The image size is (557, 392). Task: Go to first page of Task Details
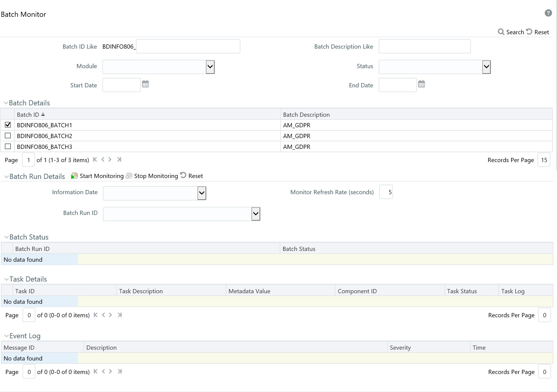[x=95, y=315]
